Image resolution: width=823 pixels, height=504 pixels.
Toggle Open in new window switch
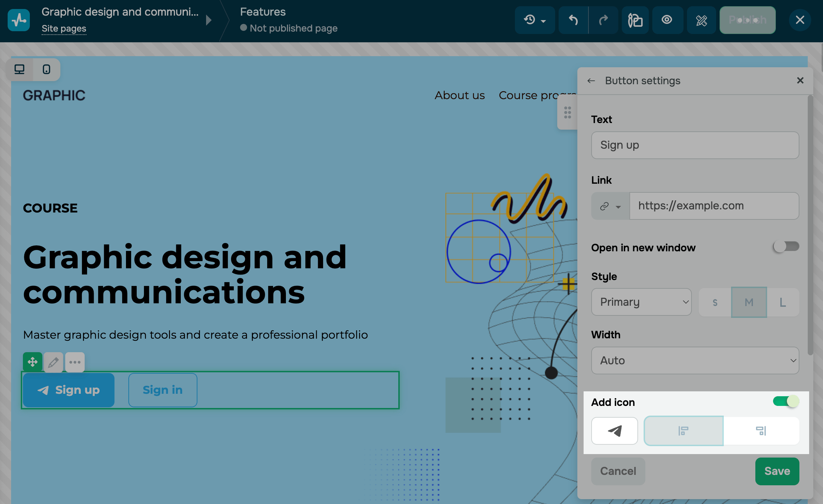coord(786,247)
